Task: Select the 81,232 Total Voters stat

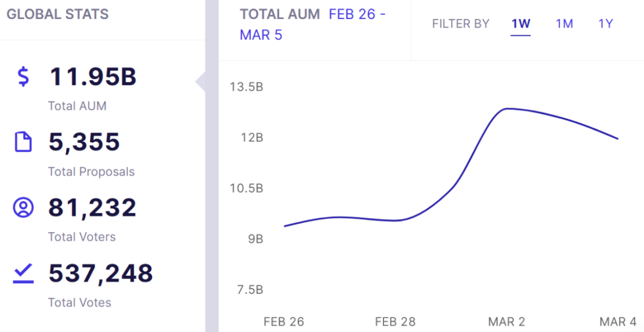Action: click(92, 208)
